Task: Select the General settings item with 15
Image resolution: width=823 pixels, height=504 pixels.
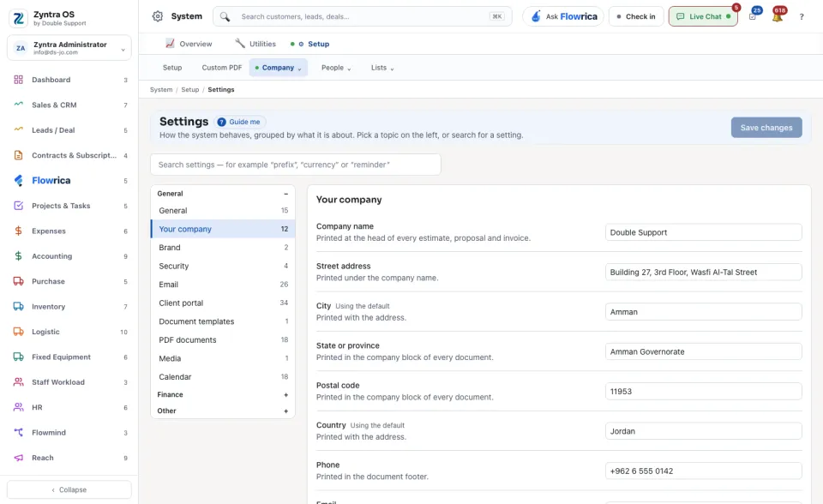Action: tap(223, 211)
